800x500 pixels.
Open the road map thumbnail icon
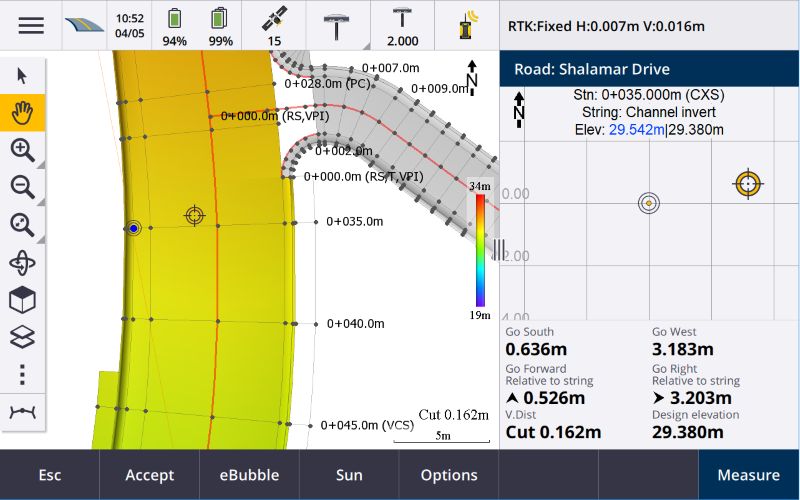[84, 25]
